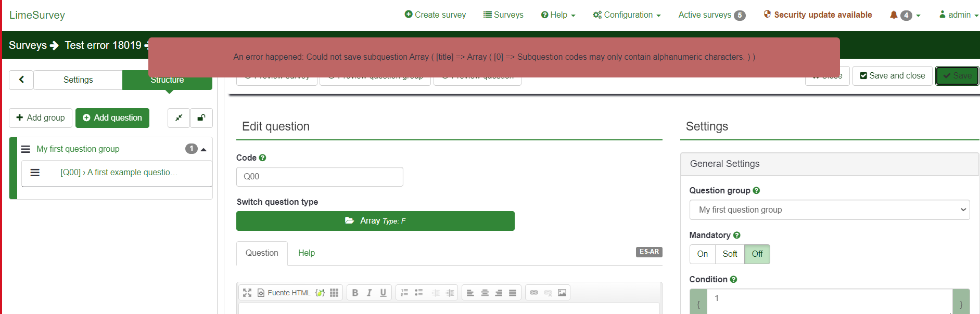Align text left in editor

(x=470, y=293)
